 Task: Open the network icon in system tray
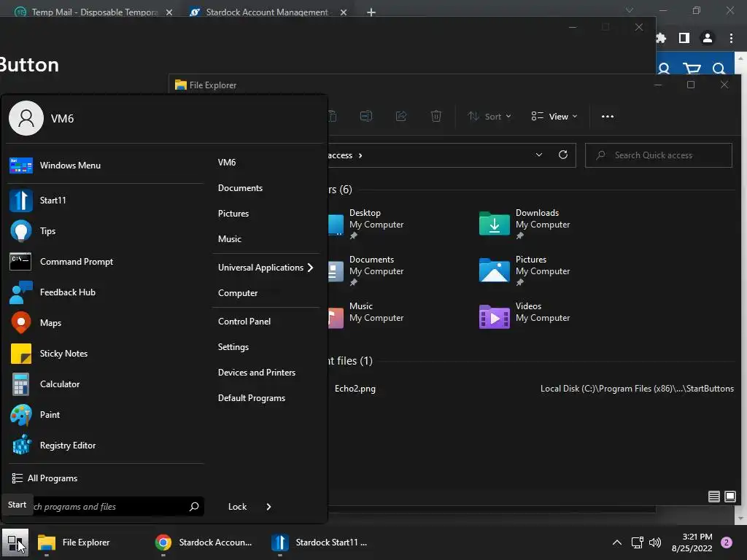point(637,542)
